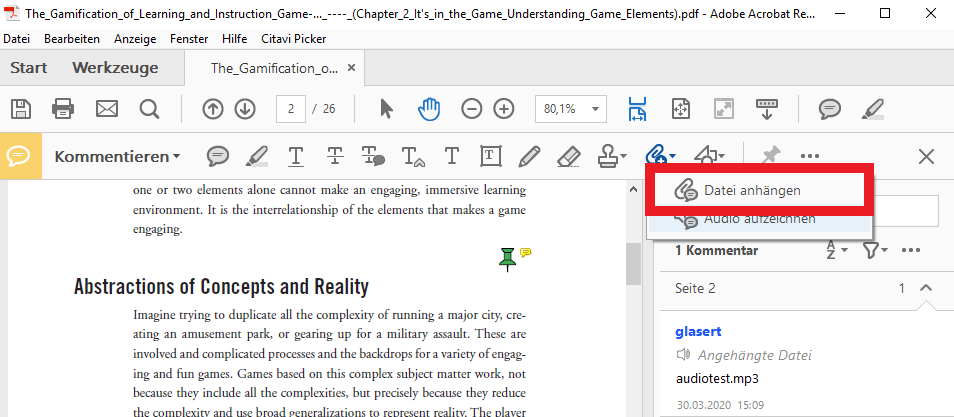The height and width of the screenshot is (417, 954).
Task: Collapse the Seite 2 comment group
Action: click(926, 288)
